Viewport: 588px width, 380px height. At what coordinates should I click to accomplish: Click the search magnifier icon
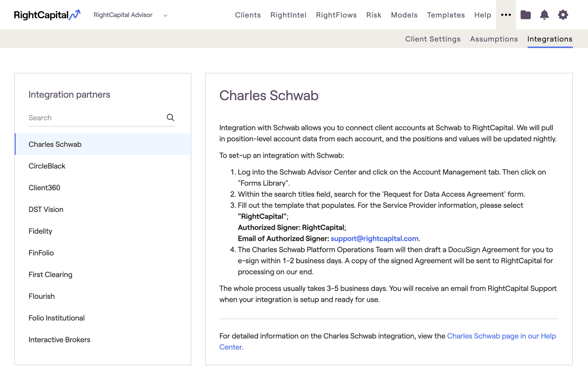coord(171,117)
